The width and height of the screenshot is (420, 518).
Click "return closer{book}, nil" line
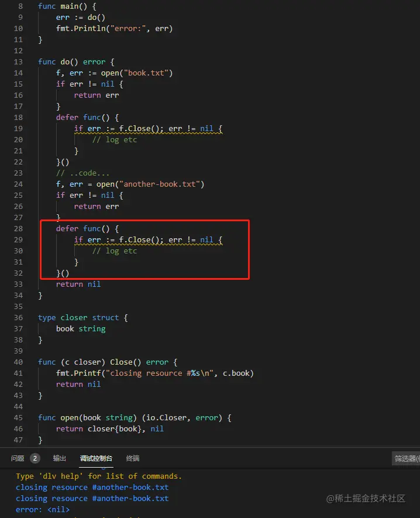109,429
